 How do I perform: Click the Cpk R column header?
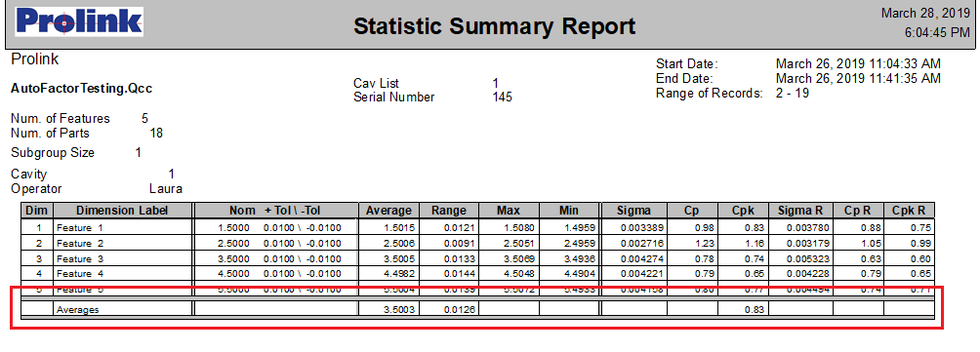point(909,211)
